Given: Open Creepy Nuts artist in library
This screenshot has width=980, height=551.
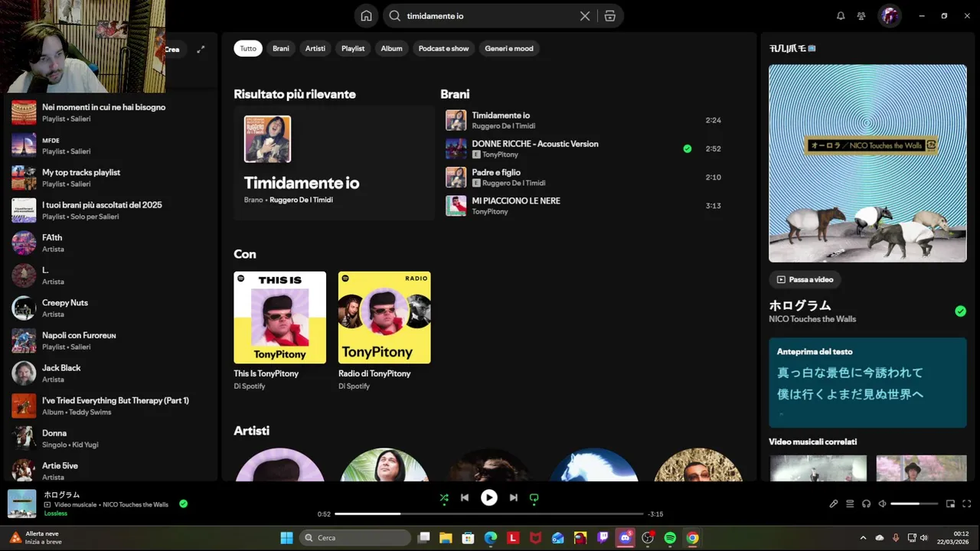Looking at the screenshot, I should point(110,308).
